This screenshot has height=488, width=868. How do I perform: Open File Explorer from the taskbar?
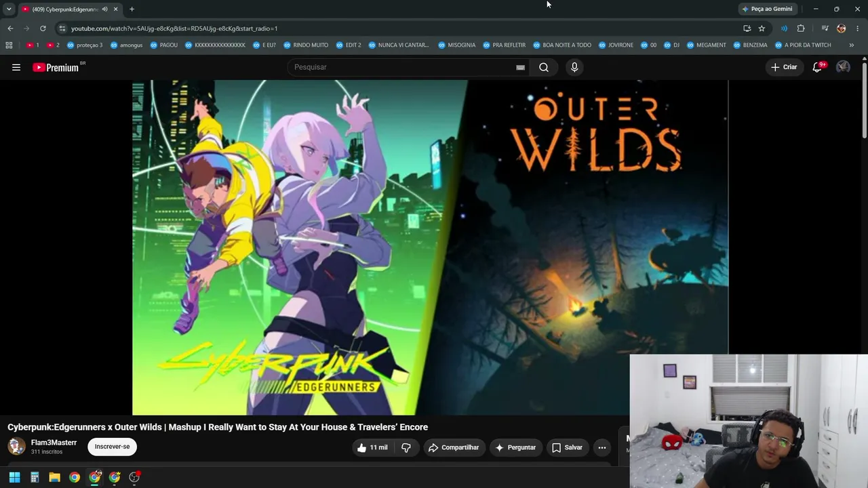(54, 477)
